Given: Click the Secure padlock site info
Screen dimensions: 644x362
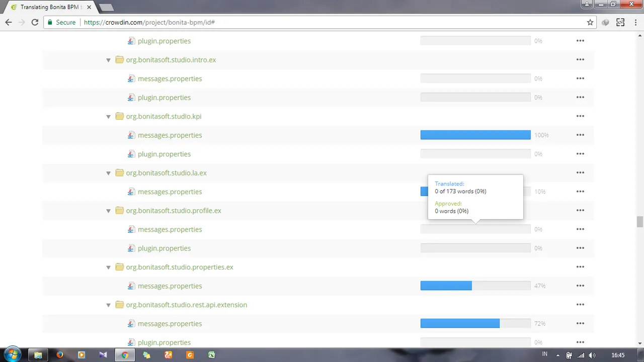Looking at the screenshot, I should coord(62,22).
